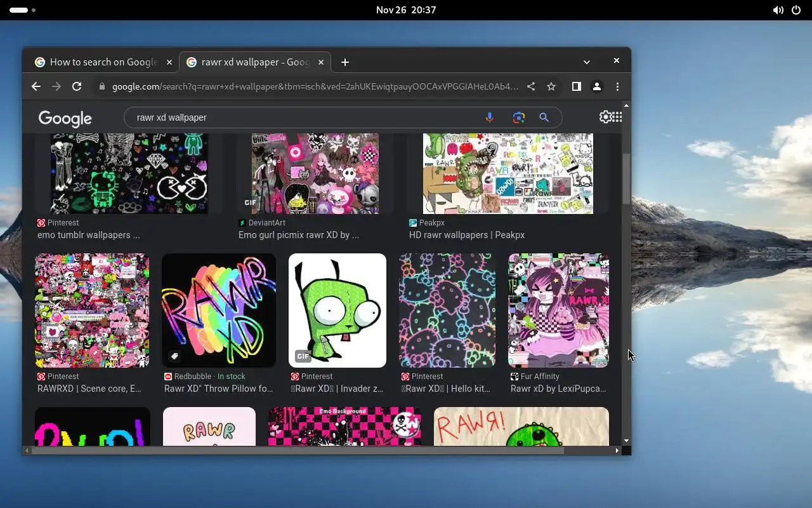Focus the address bar URL

tap(315, 86)
